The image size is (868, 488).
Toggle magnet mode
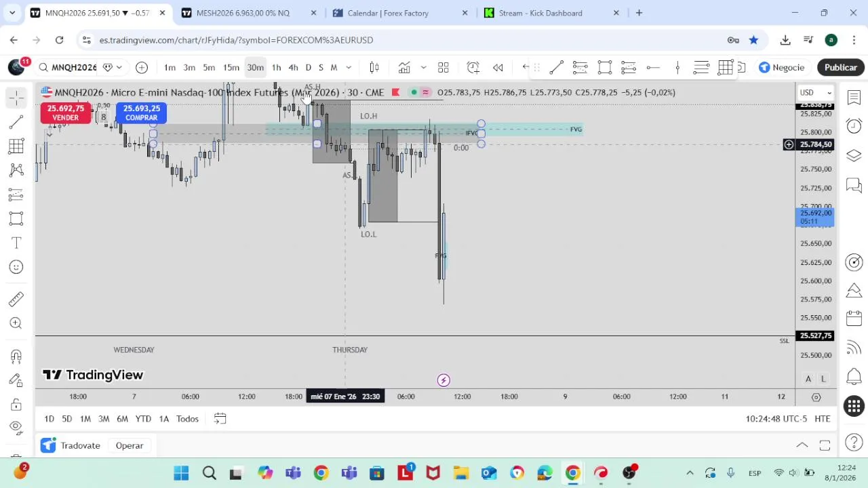click(16, 356)
